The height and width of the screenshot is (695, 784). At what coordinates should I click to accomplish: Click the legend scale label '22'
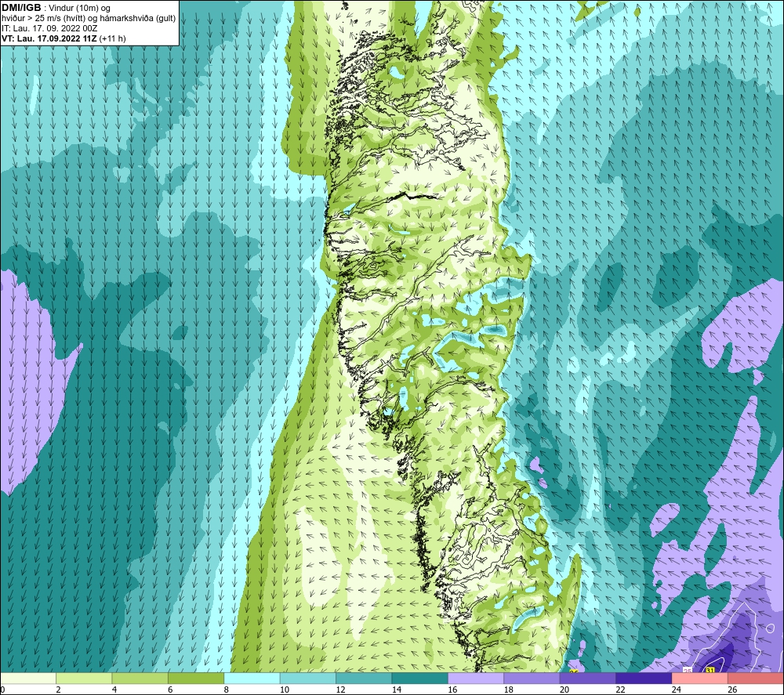620,690
